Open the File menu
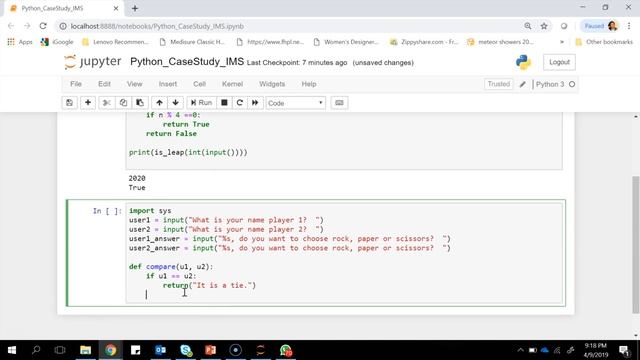Screen dimensions: 640x360 [76, 84]
